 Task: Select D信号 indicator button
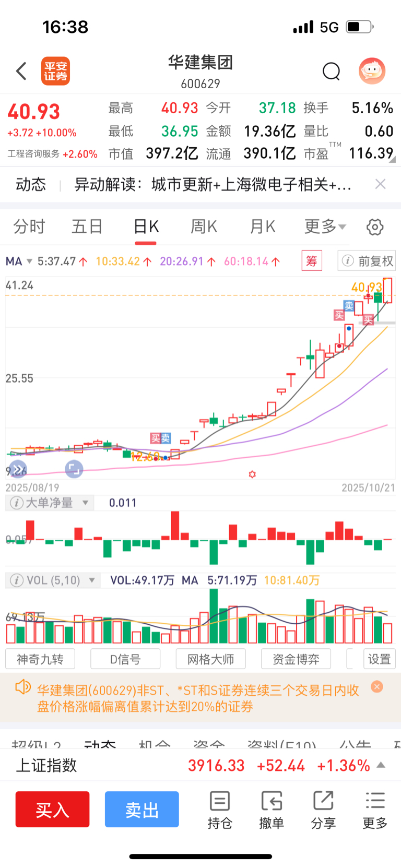125,659
